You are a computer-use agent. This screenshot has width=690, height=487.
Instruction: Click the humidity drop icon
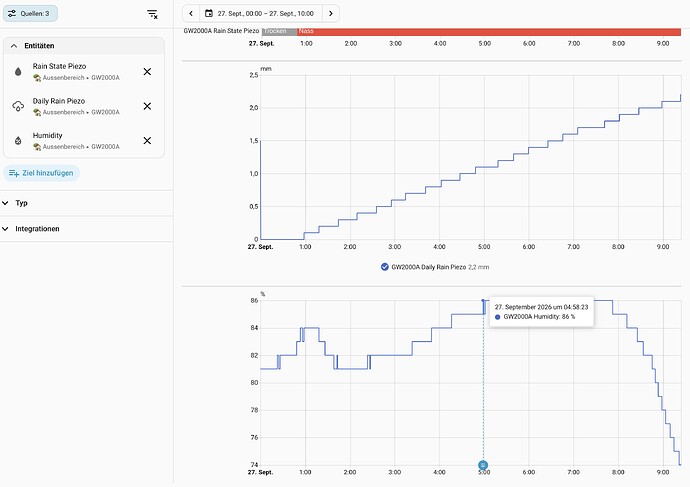pos(18,140)
